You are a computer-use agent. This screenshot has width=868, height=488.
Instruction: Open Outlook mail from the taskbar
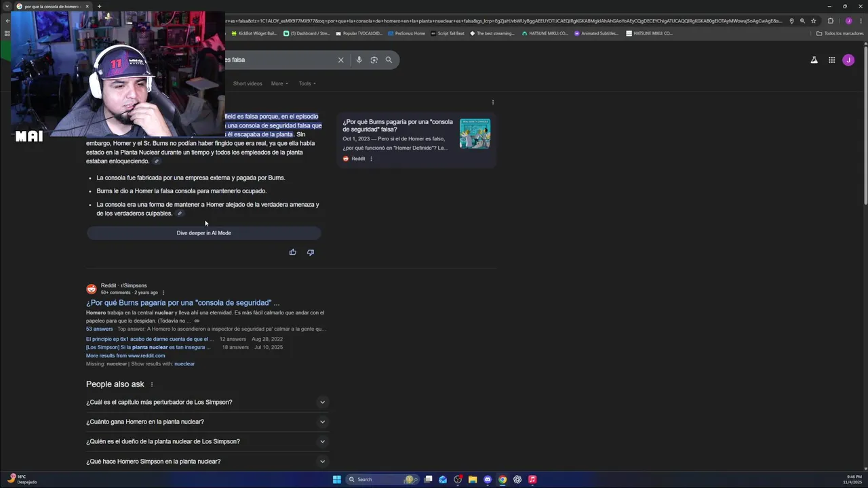pyautogui.click(x=443, y=479)
